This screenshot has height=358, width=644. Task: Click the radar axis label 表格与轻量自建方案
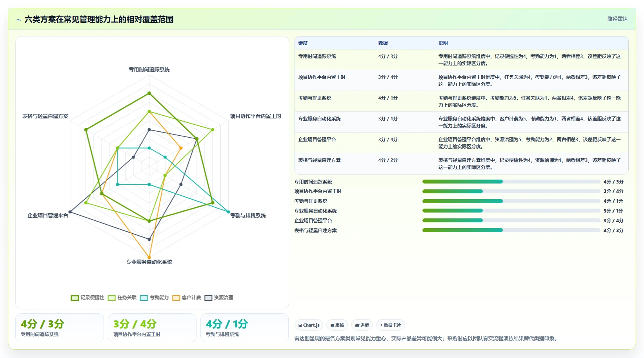45,116
